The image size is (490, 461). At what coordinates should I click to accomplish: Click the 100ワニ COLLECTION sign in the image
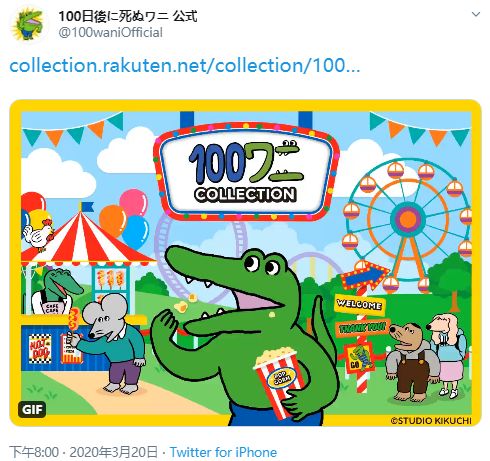[x=246, y=172]
